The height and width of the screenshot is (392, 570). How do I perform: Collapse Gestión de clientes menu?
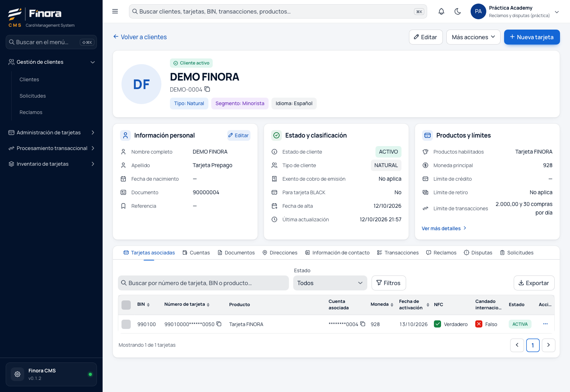click(x=51, y=62)
